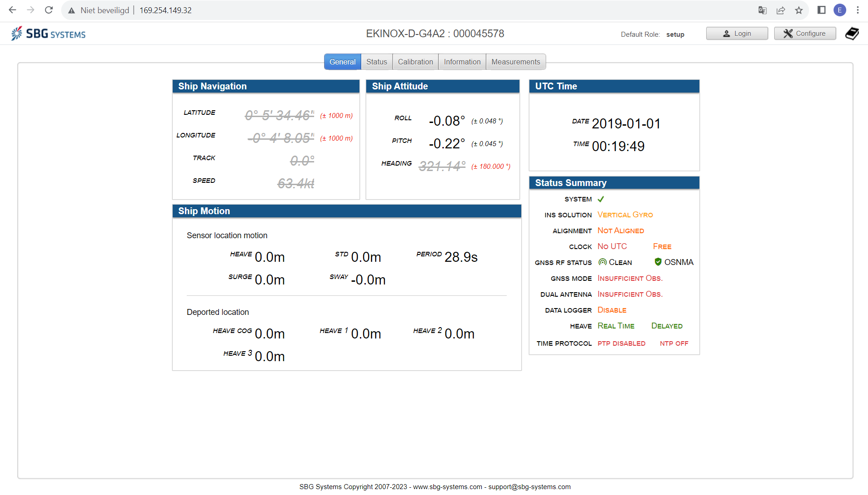Go to the Information tab
Image resolution: width=868 pixels, height=495 pixels.
(462, 62)
